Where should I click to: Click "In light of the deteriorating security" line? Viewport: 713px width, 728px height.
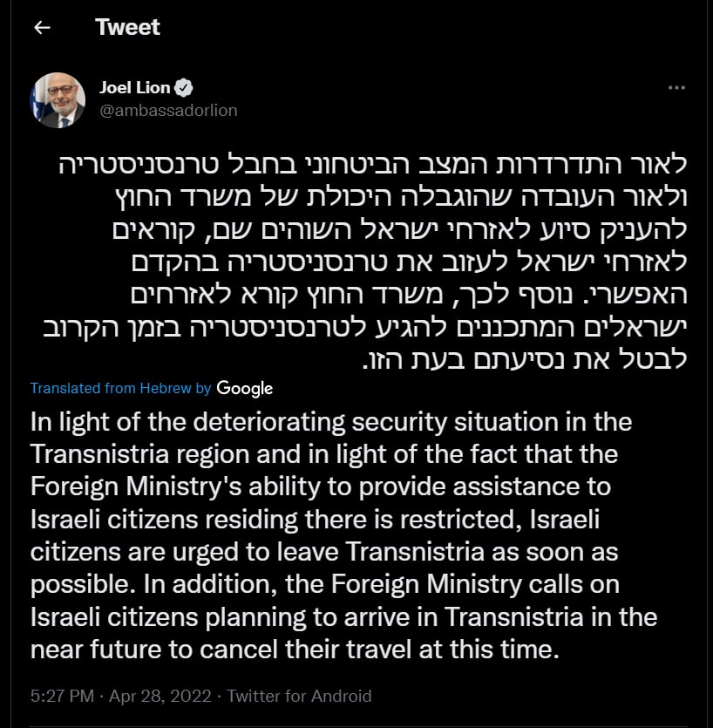(331, 422)
